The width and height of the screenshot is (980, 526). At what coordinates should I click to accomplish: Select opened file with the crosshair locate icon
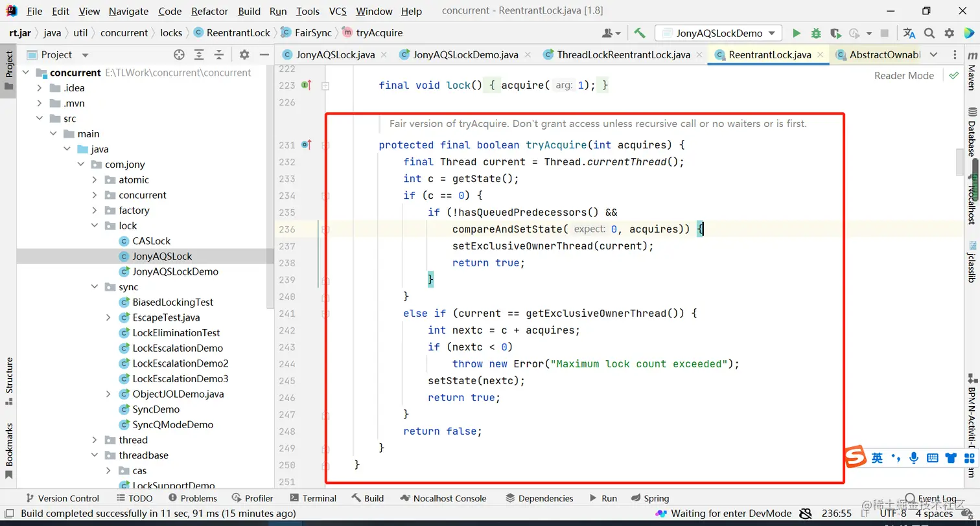(x=179, y=55)
